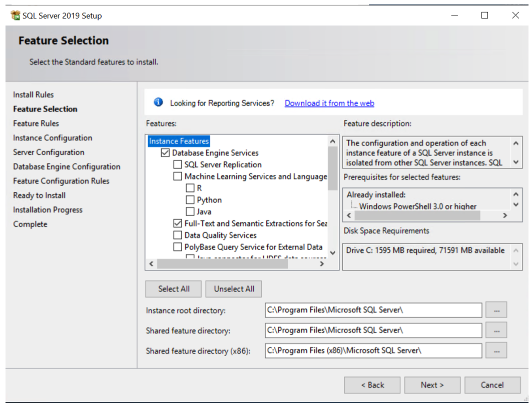This screenshot has width=532, height=406.
Task: Click the Features list scroll left arrow
Action: 151,263
